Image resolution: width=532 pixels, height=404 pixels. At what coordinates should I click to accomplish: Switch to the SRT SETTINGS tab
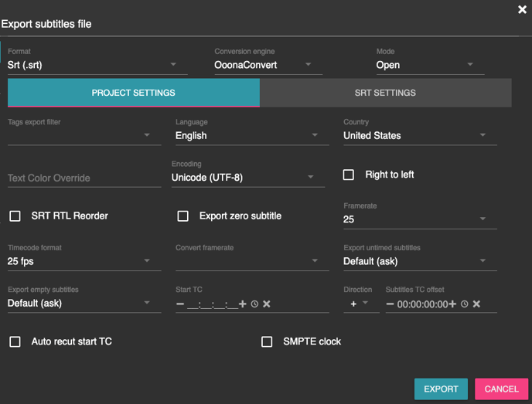[385, 93]
